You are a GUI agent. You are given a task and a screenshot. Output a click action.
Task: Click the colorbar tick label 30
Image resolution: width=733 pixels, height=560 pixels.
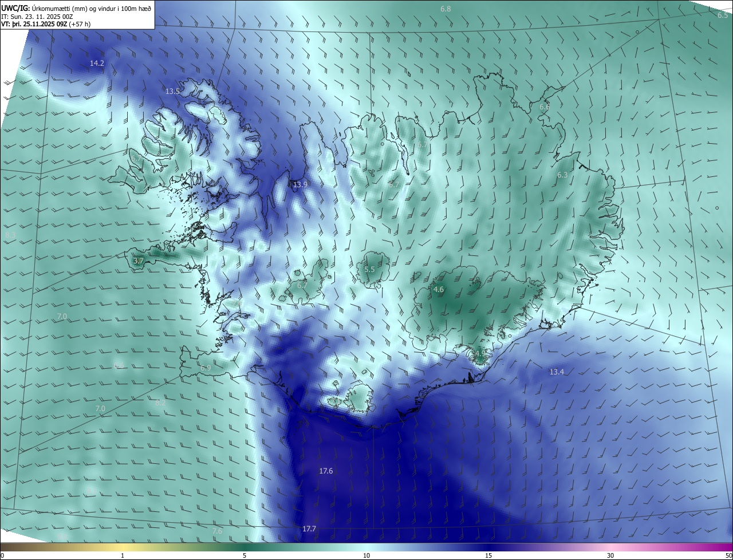610,555
